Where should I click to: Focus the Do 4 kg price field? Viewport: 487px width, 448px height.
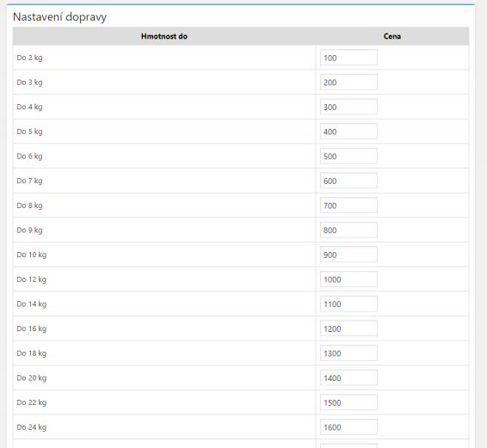tap(348, 107)
